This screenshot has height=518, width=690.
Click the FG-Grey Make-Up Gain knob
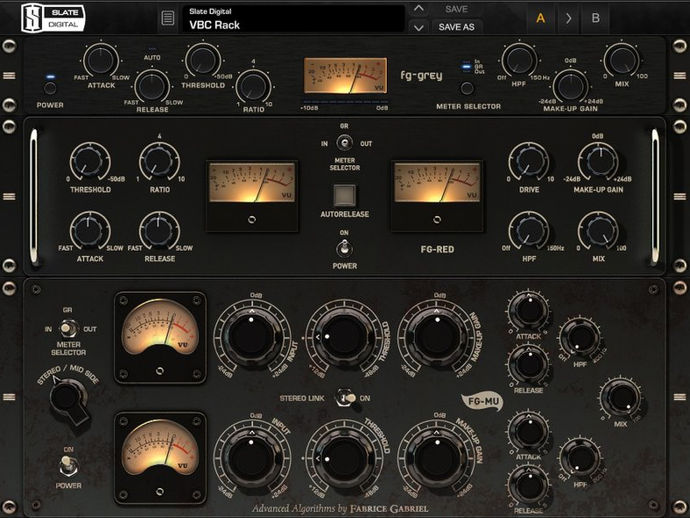point(570,86)
